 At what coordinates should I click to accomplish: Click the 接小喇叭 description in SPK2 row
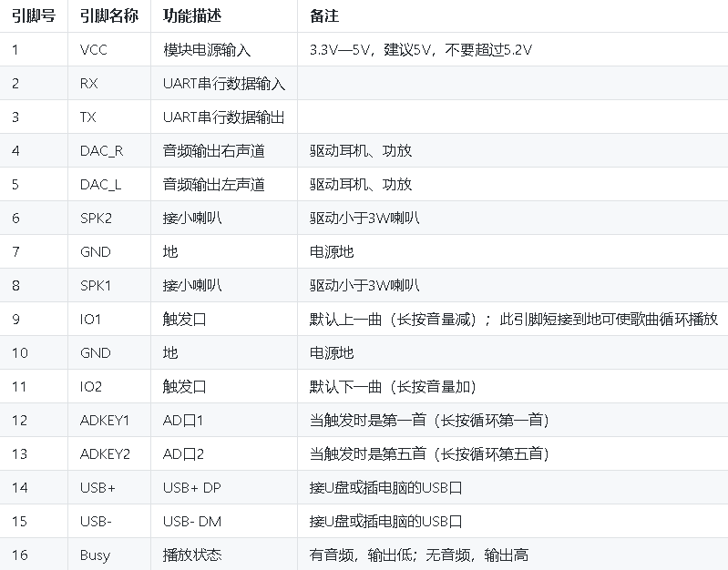(x=192, y=219)
